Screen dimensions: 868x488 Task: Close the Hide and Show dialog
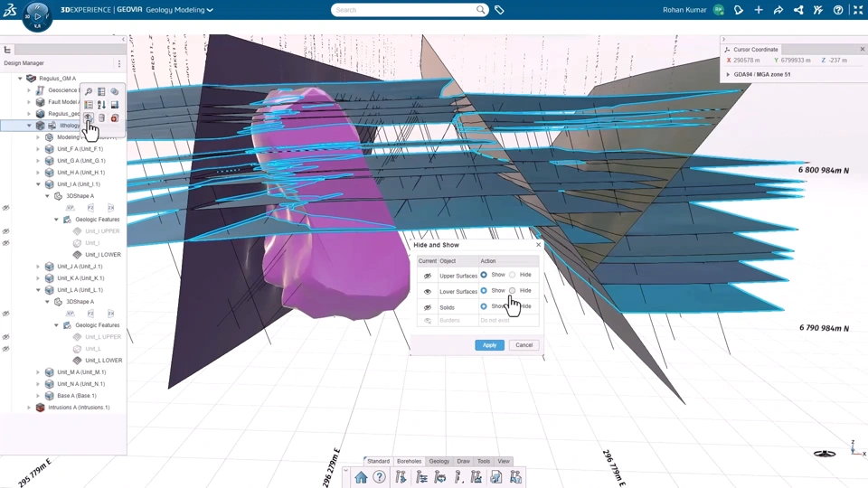pos(538,245)
